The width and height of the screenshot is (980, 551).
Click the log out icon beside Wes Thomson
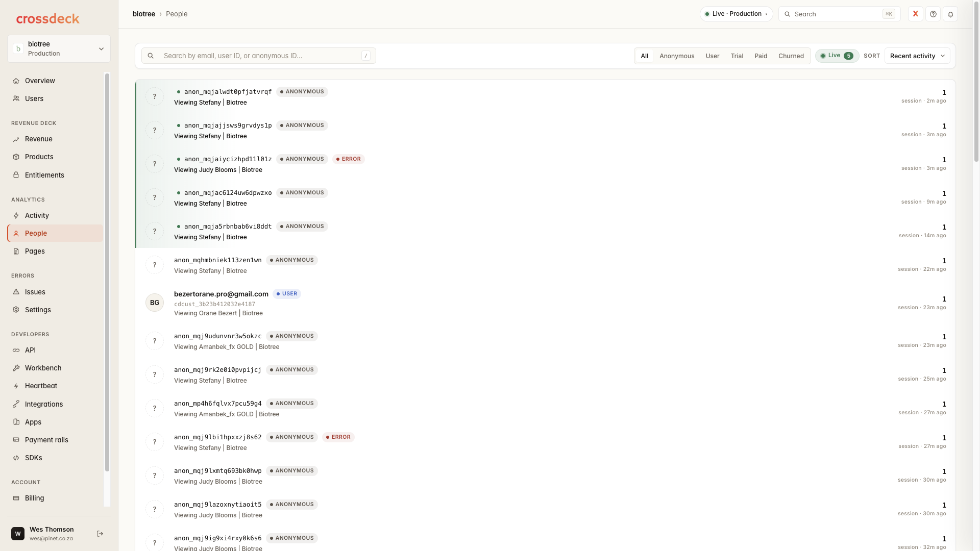coord(100,534)
